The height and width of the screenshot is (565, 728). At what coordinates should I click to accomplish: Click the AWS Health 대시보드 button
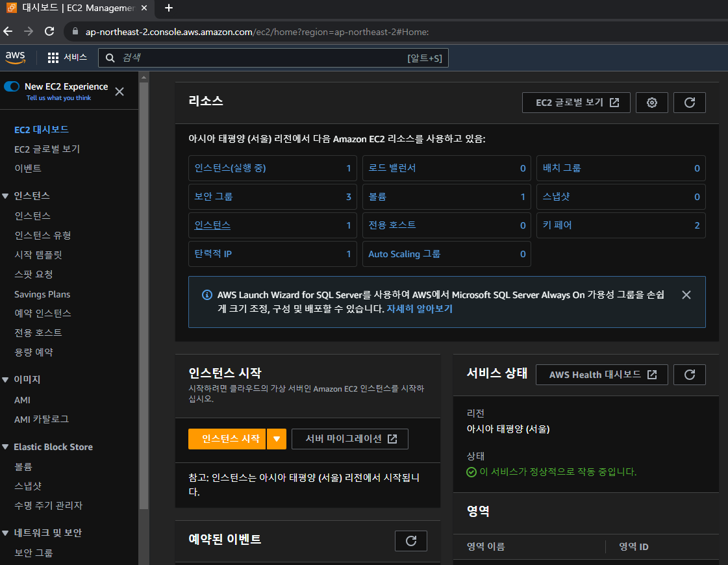pyautogui.click(x=602, y=375)
